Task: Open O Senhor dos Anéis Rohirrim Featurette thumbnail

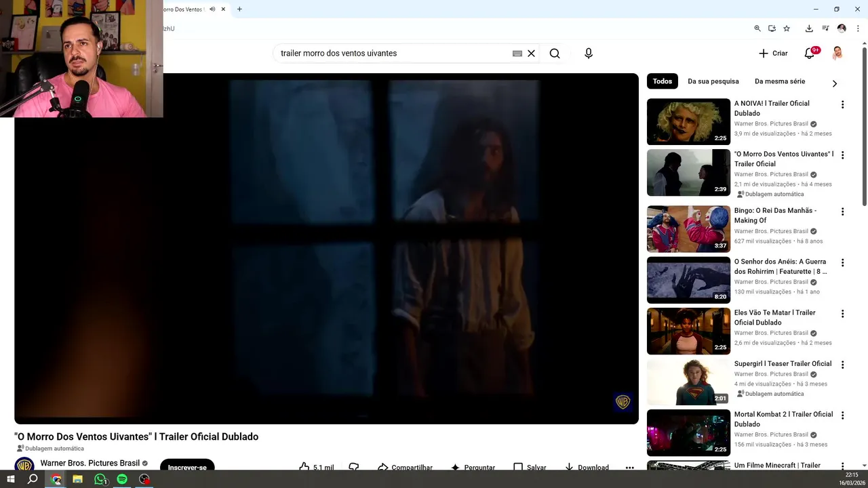Action: pyautogui.click(x=688, y=280)
